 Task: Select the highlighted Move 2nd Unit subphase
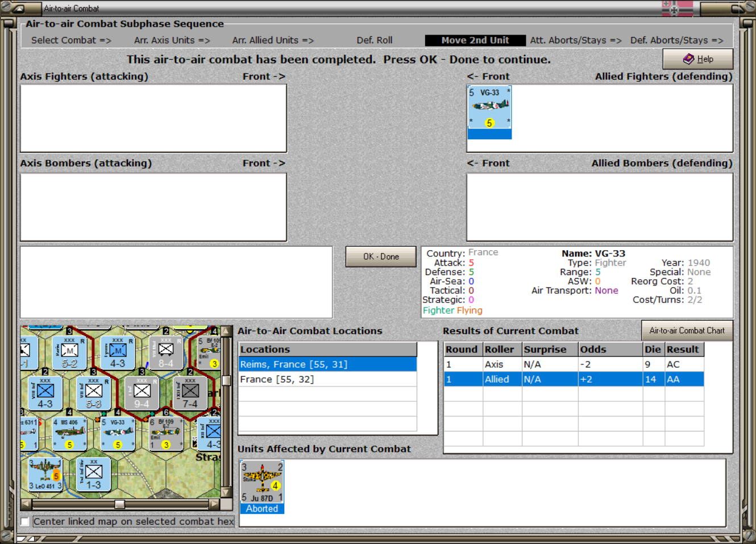click(x=475, y=40)
